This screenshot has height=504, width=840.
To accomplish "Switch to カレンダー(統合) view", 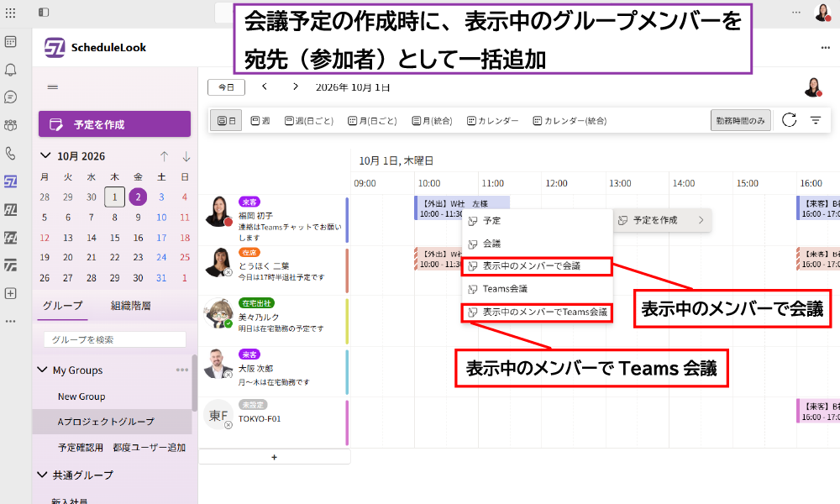I will (x=570, y=120).
